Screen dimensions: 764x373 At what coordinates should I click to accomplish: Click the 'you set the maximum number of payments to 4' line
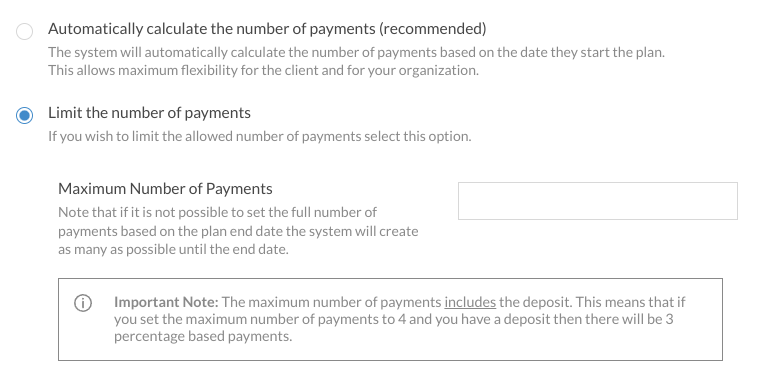point(394,319)
